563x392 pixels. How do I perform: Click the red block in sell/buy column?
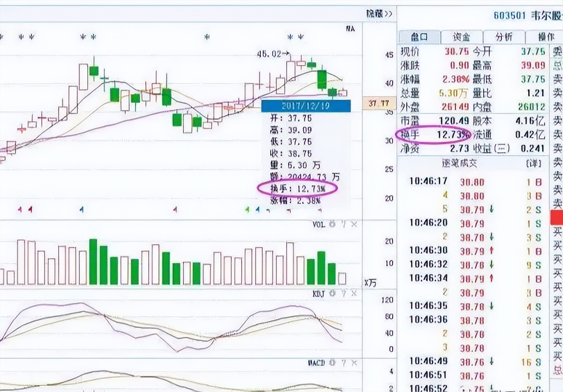pyautogui.click(x=556, y=217)
